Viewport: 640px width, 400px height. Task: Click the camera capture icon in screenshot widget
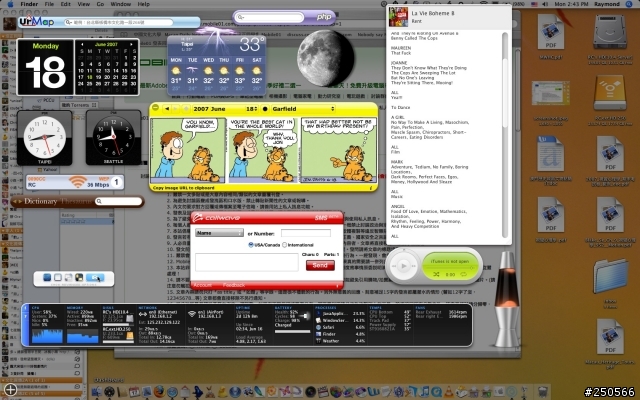point(95,278)
